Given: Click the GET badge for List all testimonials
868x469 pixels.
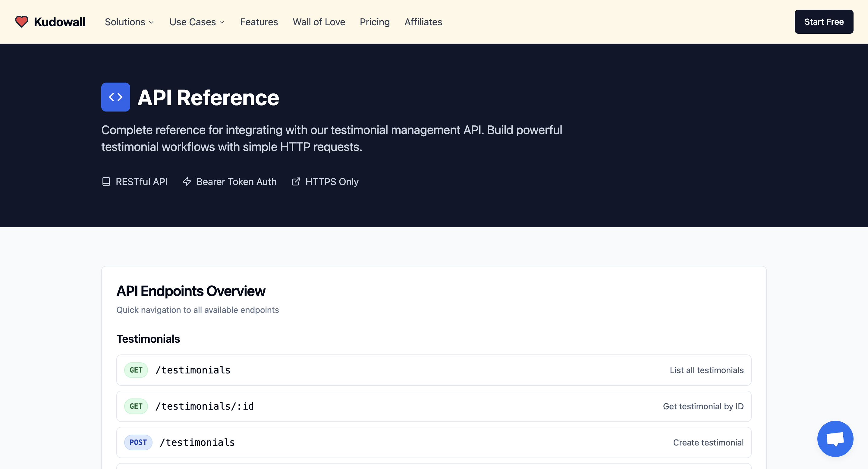Looking at the screenshot, I should pos(136,370).
